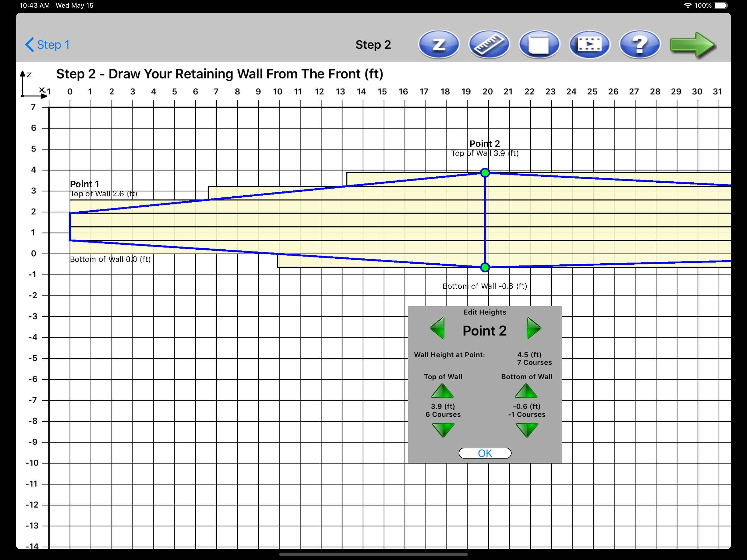Confirm heights with OK button
Image resolution: width=747 pixels, height=560 pixels.
485,453
